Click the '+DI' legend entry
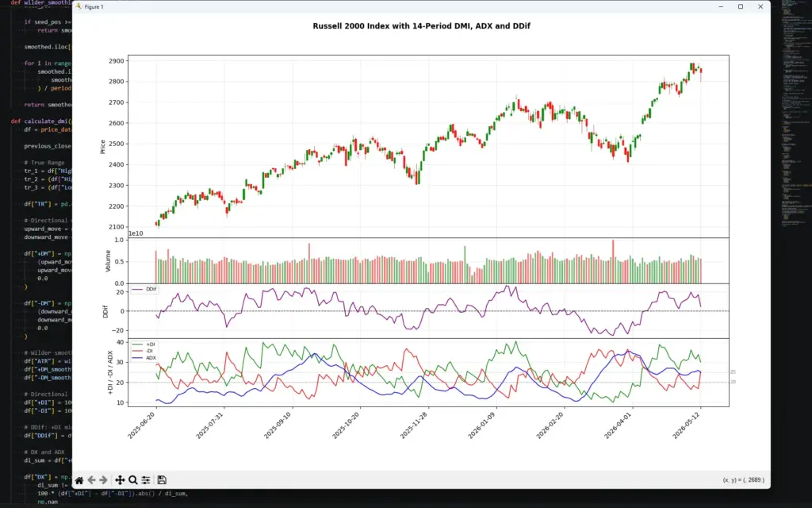 pyautogui.click(x=144, y=344)
